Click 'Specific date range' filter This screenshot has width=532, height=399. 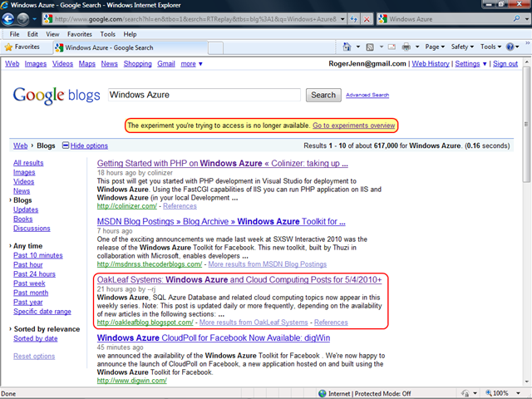(x=42, y=311)
